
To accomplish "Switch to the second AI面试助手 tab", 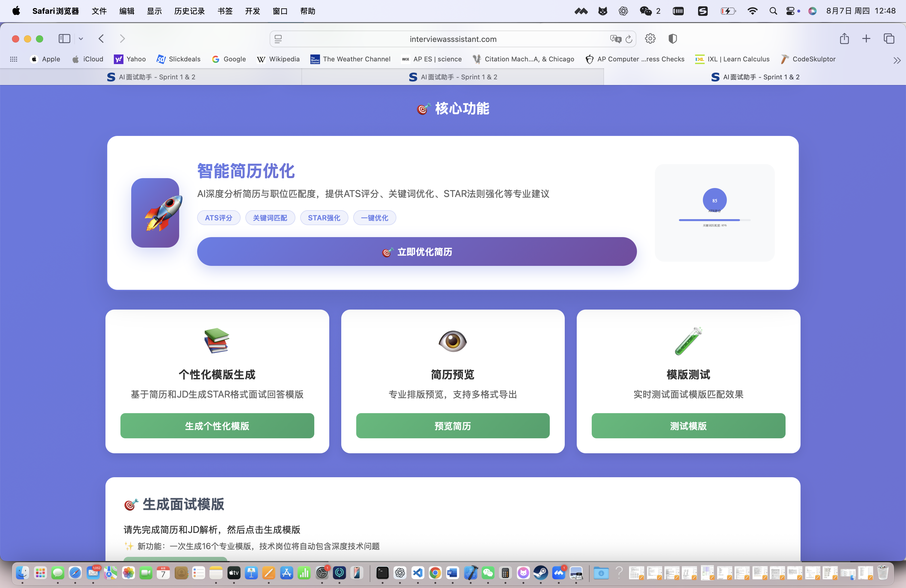I will point(453,77).
